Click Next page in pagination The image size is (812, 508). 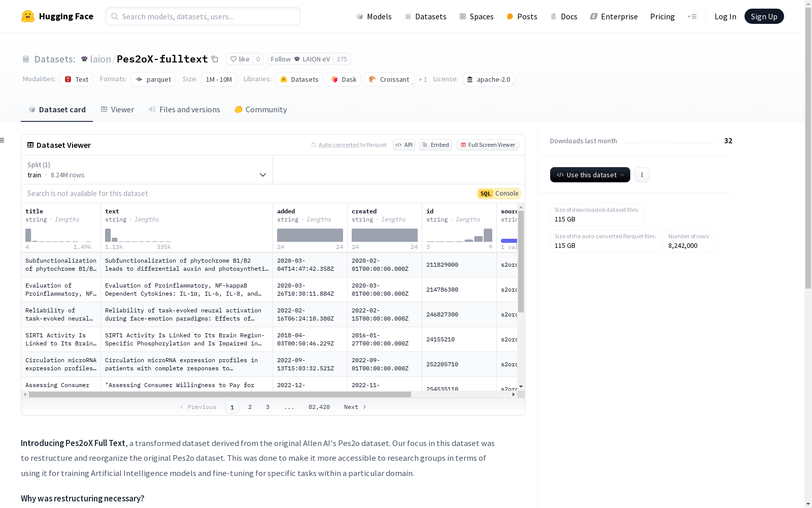(x=355, y=407)
